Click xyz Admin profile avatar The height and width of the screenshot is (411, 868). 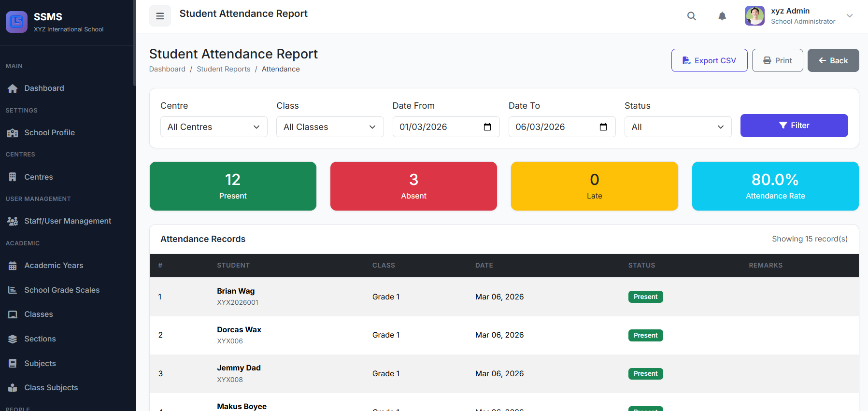754,16
